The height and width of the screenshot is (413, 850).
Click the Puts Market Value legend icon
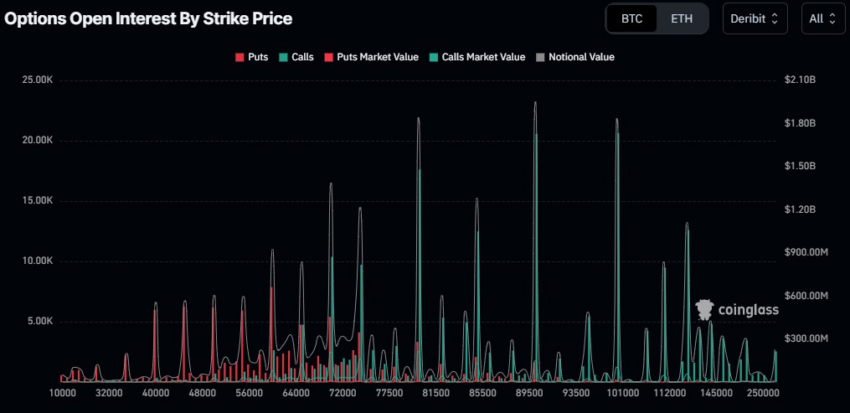[328, 57]
